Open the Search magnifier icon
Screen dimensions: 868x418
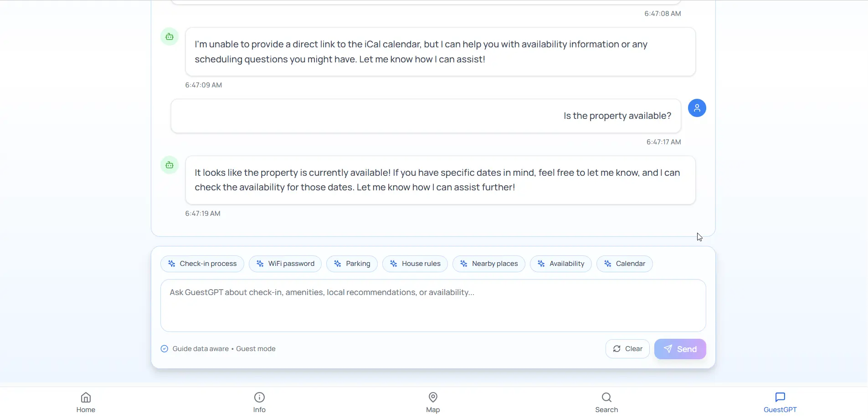click(x=606, y=397)
